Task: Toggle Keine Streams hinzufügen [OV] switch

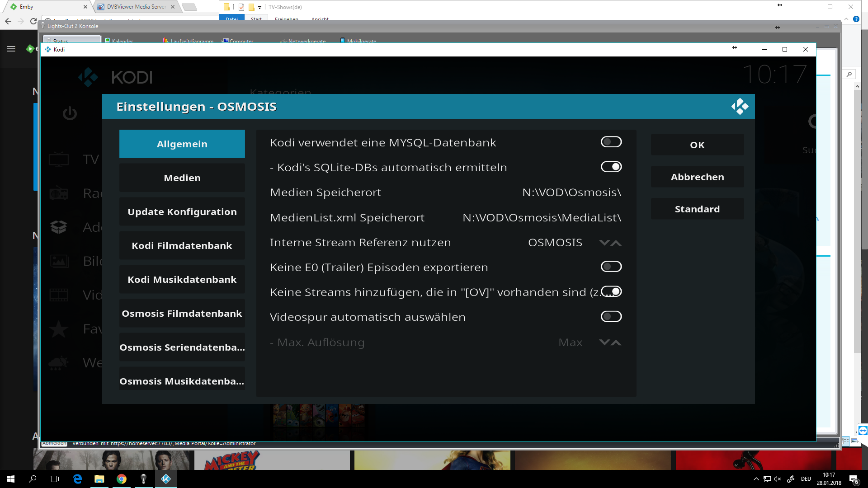Action: coord(611,291)
